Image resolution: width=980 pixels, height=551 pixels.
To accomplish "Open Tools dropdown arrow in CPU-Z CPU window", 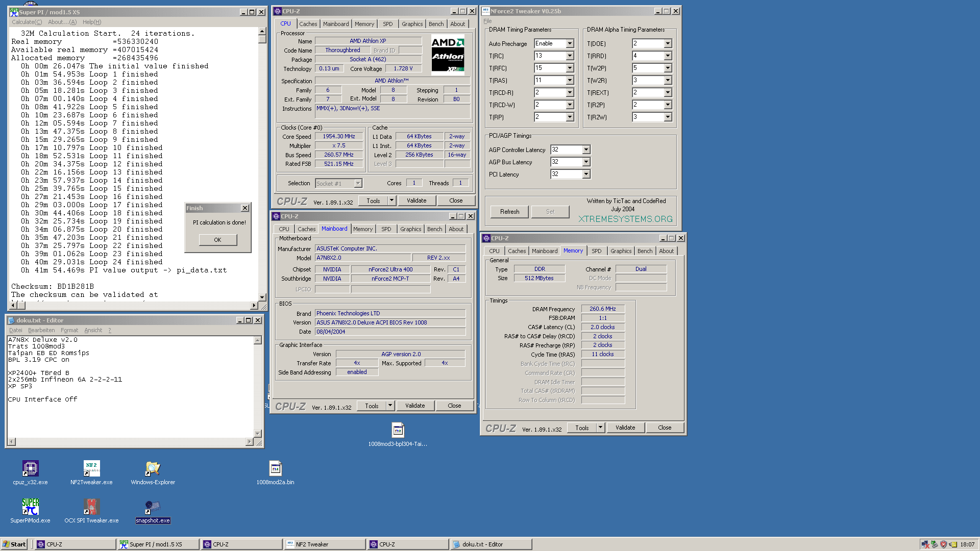I will pos(391,201).
